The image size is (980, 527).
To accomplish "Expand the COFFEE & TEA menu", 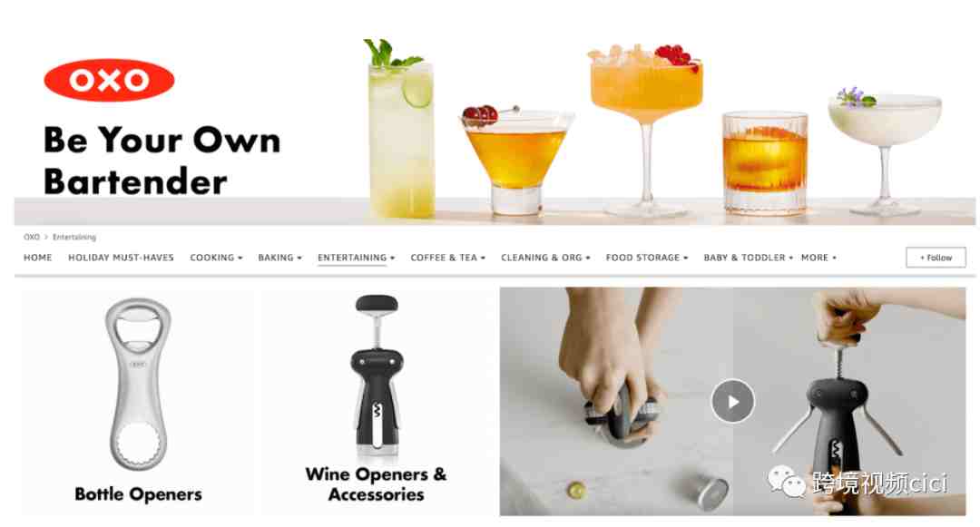I will coord(447,258).
